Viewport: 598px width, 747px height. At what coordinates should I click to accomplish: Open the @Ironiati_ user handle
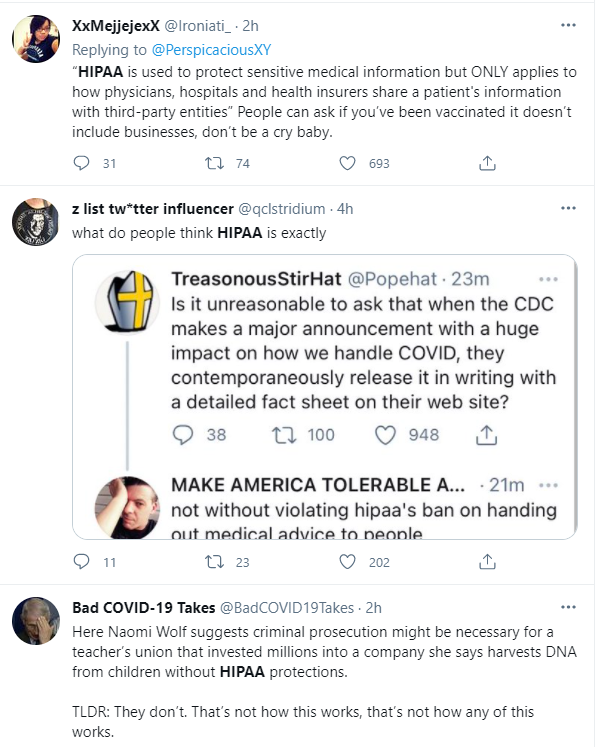click(x=197, y=26)
